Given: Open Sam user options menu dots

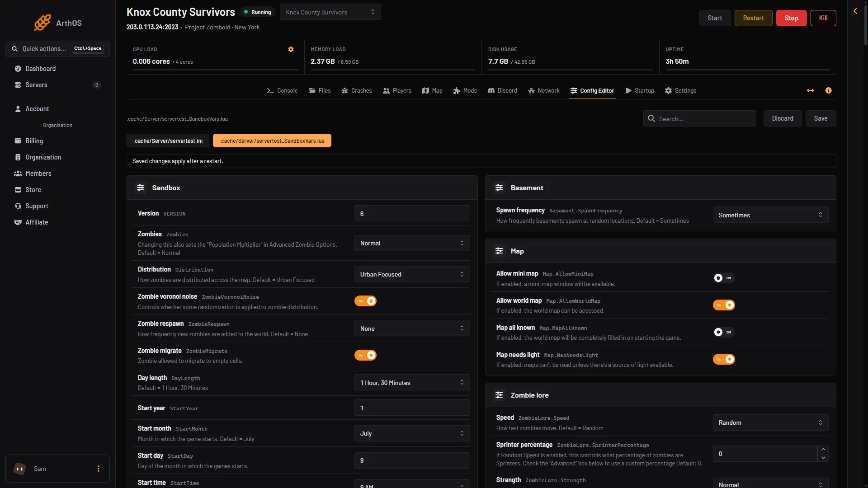Looking at the screenshot, I should click(x=99, y=469).
